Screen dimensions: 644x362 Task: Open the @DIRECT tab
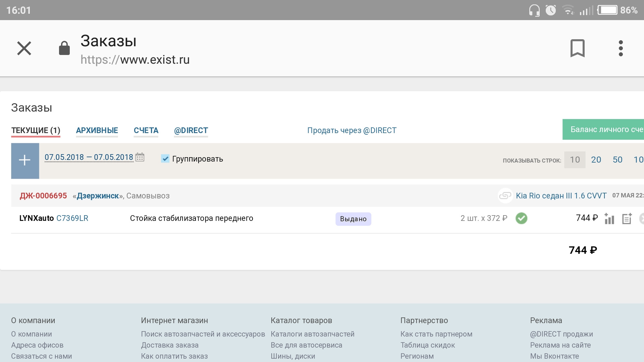pos(191,130)
